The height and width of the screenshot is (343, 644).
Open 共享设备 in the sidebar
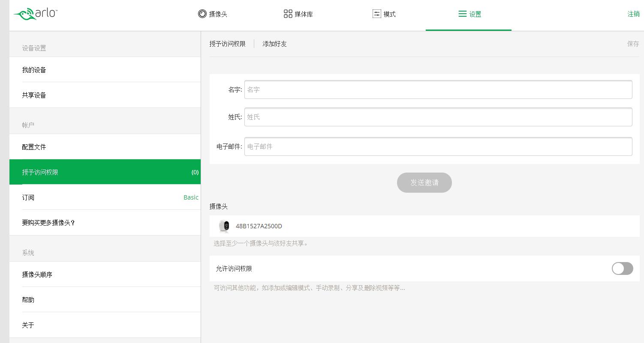point(34,95)
